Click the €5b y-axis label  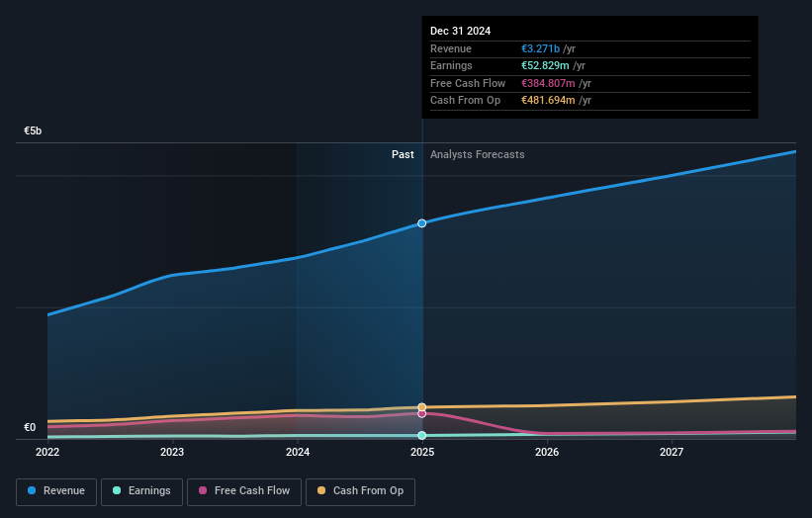click(x=33, y=130)
